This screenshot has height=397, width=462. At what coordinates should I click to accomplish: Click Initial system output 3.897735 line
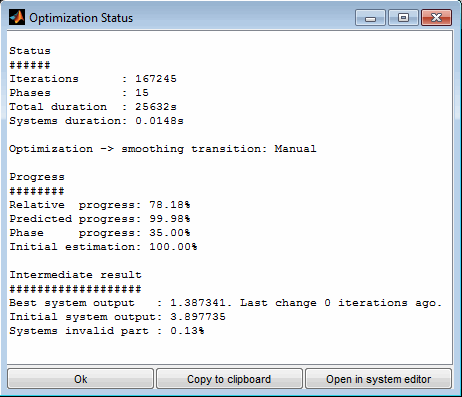117,317
